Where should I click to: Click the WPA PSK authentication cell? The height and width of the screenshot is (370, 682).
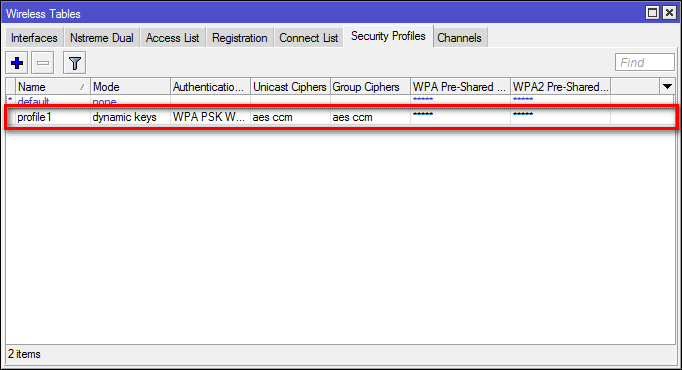pyautogui.click(x=209, y=117)
